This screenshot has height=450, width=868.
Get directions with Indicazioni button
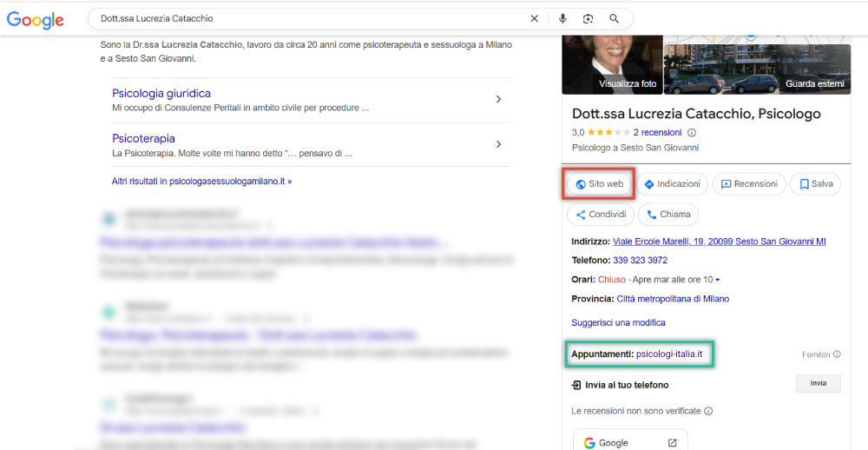tap(672, 184)
